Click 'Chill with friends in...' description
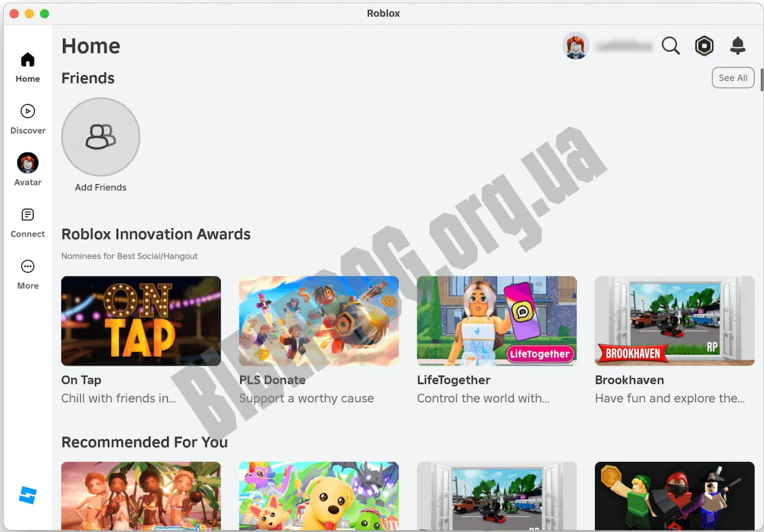 click(x=119, y=398)
